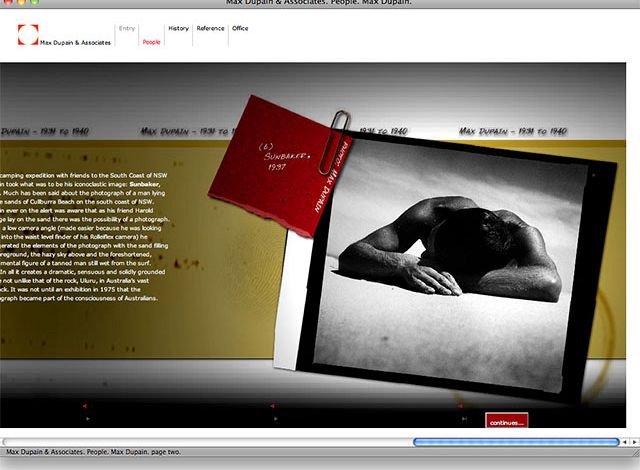Image resolution: width=640 pixels, height=470 pixels.
Task: Go to the History section
Action: [x=179, y=28]
